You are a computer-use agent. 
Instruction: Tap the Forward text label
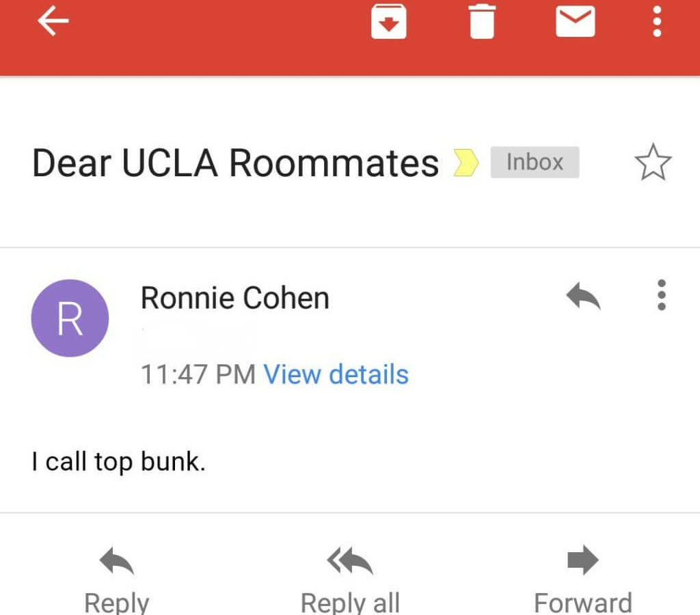[x=583, y=603]
